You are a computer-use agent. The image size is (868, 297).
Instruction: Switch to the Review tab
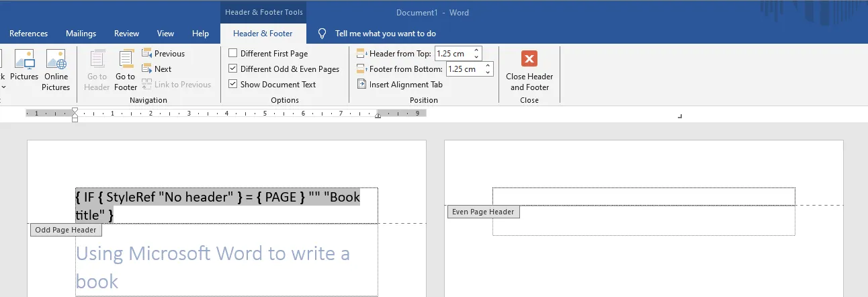pos(127,34)
